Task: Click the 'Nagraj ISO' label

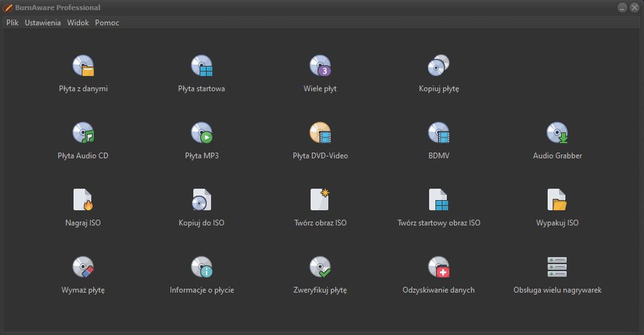Action: tap(83, 223)
